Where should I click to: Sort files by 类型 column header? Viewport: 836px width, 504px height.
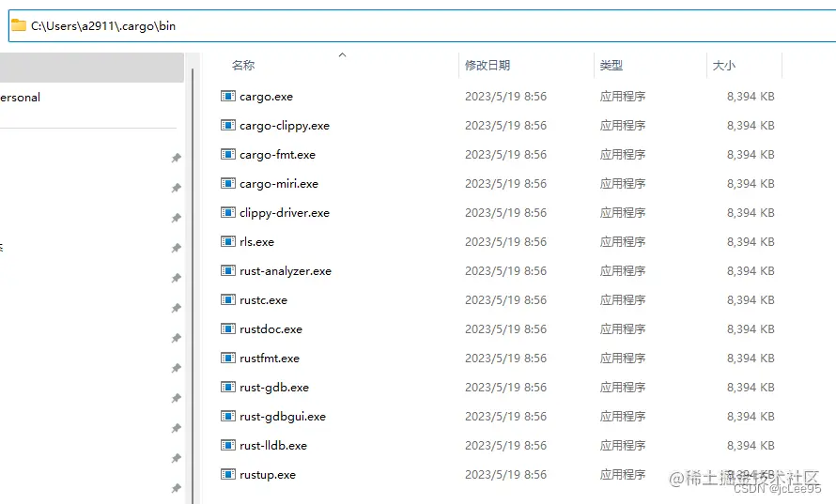(611, 65)
